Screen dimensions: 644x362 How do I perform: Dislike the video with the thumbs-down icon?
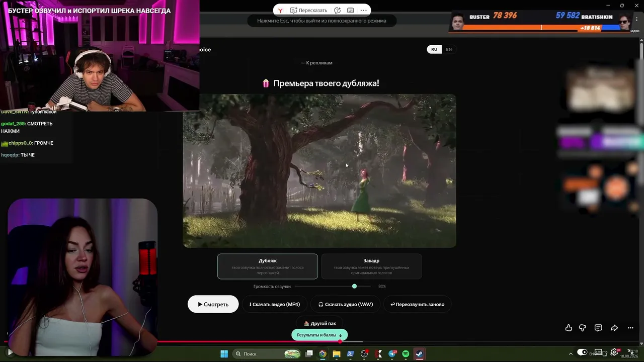point(583,328)
